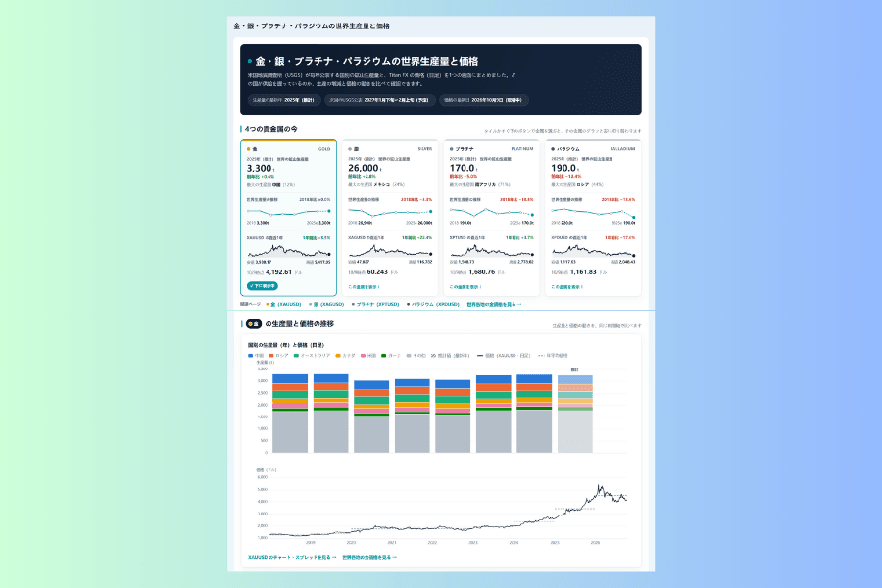The width and height of the screenshot is (882, 588).
Task: Open the プラチナ (XPTUSD) related page link
Action: pos(375,305)
